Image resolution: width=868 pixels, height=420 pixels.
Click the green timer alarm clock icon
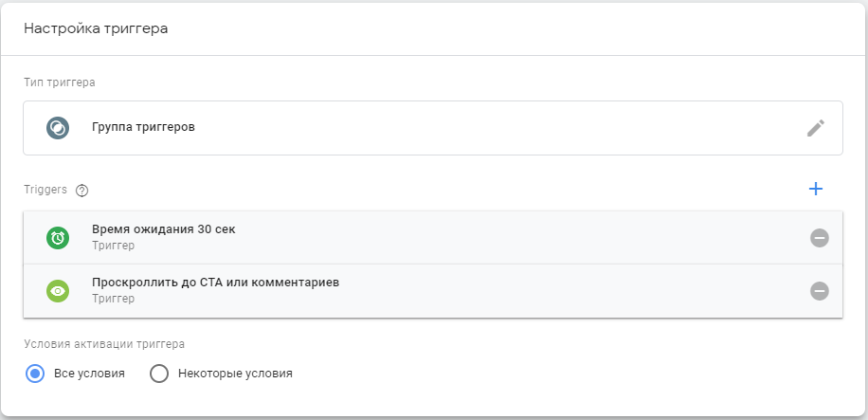pyautogui.click(x=58, y=238)
